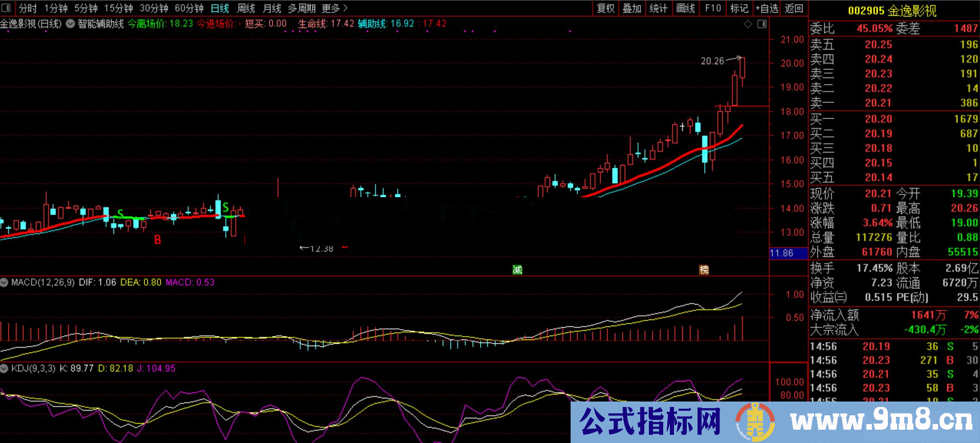
Task: Select the 卖五 20.25 order row
Action: (x=894, y=45)
